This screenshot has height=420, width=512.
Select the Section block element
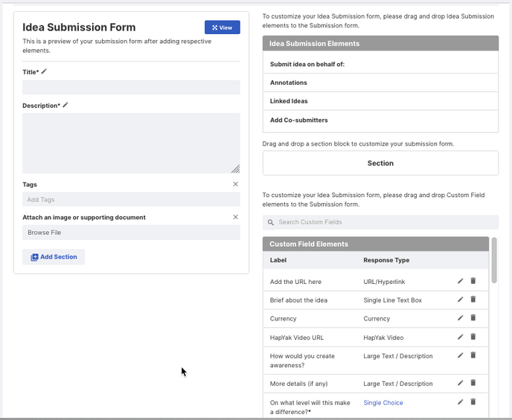click(380, 163)
